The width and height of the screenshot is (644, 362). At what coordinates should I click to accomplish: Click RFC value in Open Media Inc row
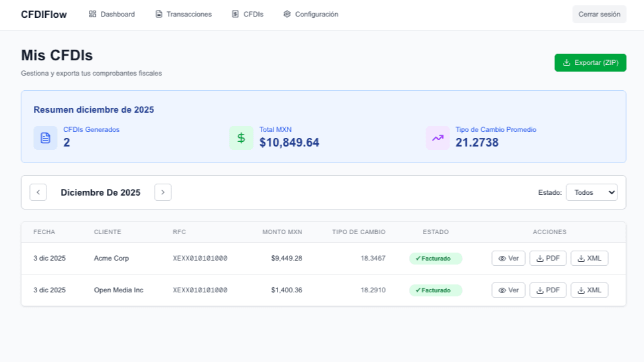(x=200, y=290)
